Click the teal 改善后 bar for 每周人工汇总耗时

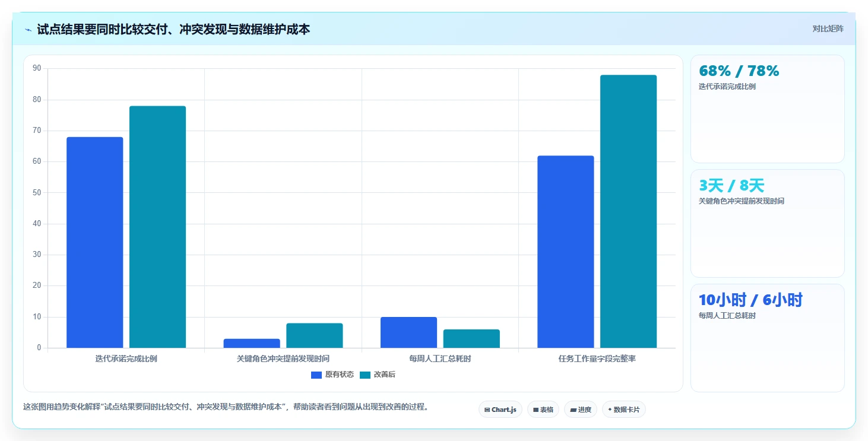pyautogui.click(x=471, y=338)
